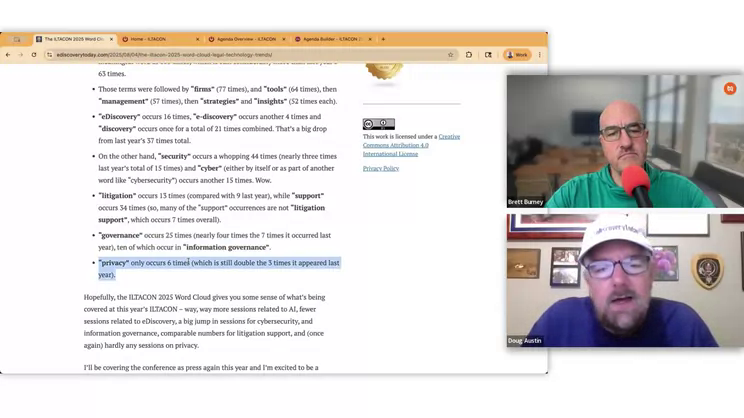
Task: Switch to the Agenda Builder - ILTACON tab
Action: pyautogui.click(x=333, y=39)
